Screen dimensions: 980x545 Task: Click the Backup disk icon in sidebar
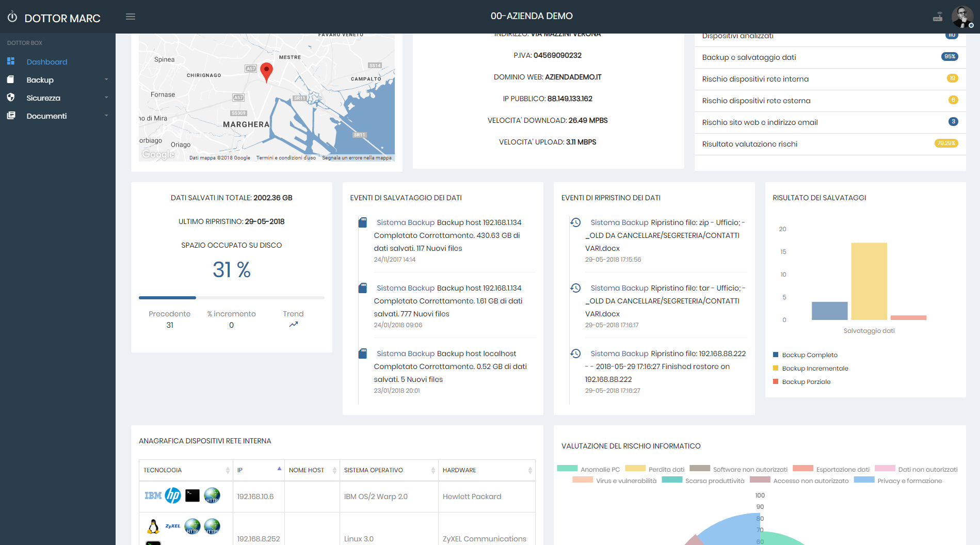pos(11,79)
